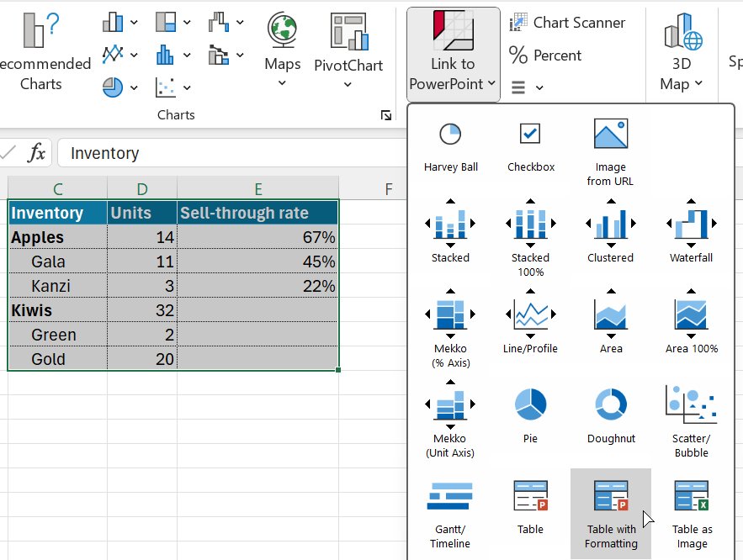Click the Inventory header cell
743x560 pixels.
(x=57, y=213)
